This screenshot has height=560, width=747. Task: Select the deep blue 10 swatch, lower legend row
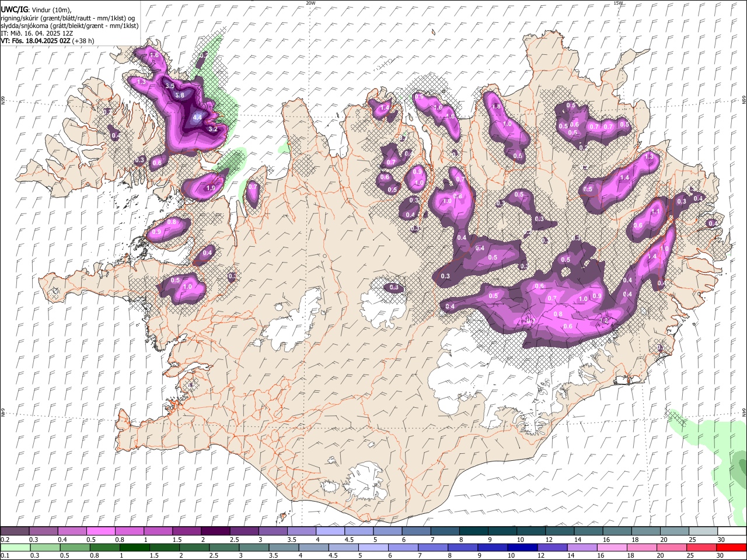522,547
